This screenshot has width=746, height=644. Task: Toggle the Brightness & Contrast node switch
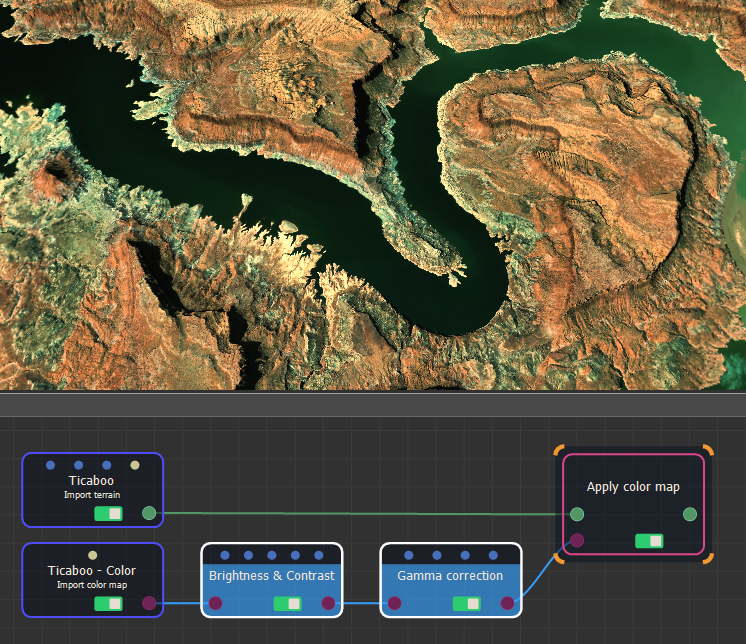(287, 603)
